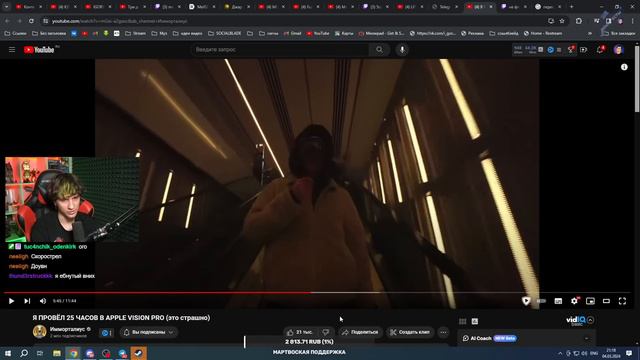640x360 pixels.
Task: Open player settings gear
Action: pos(574,301)
